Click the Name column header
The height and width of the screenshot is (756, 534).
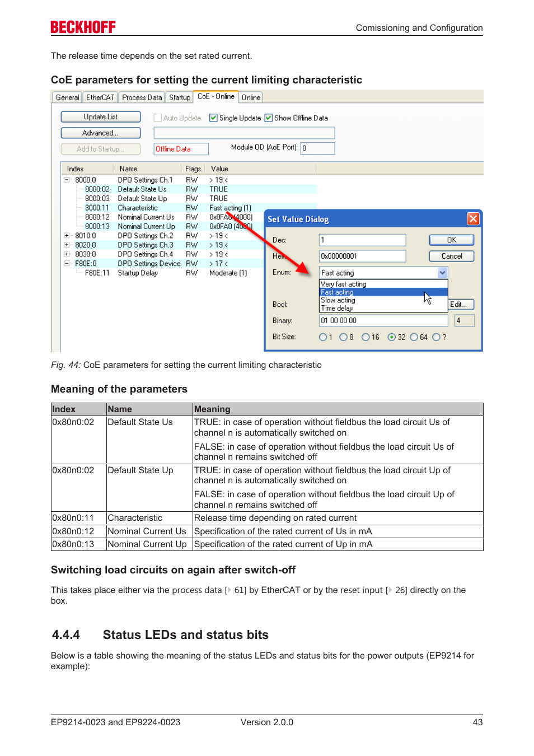point(148,169)
